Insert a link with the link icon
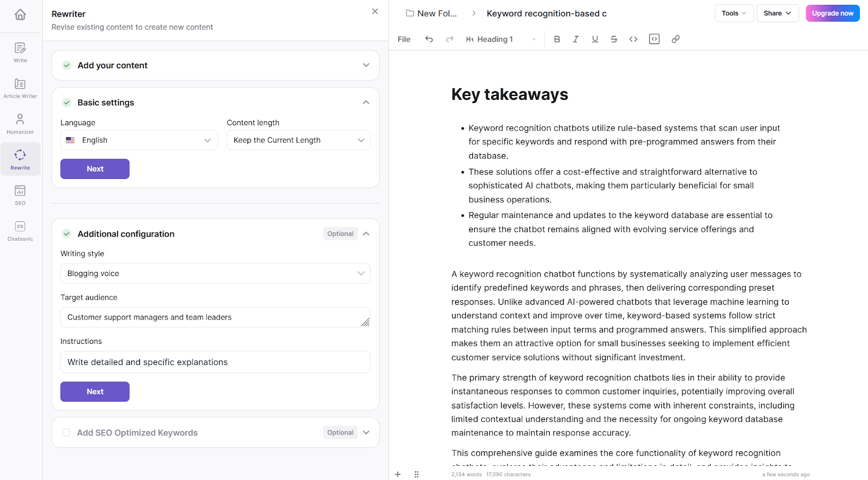868x480 pixels. tap(675, 39)
